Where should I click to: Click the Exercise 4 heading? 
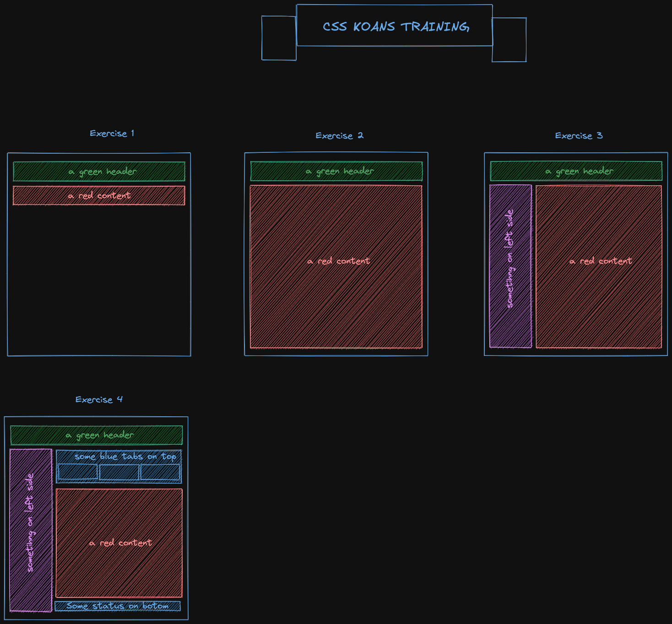tap(99, 399)
